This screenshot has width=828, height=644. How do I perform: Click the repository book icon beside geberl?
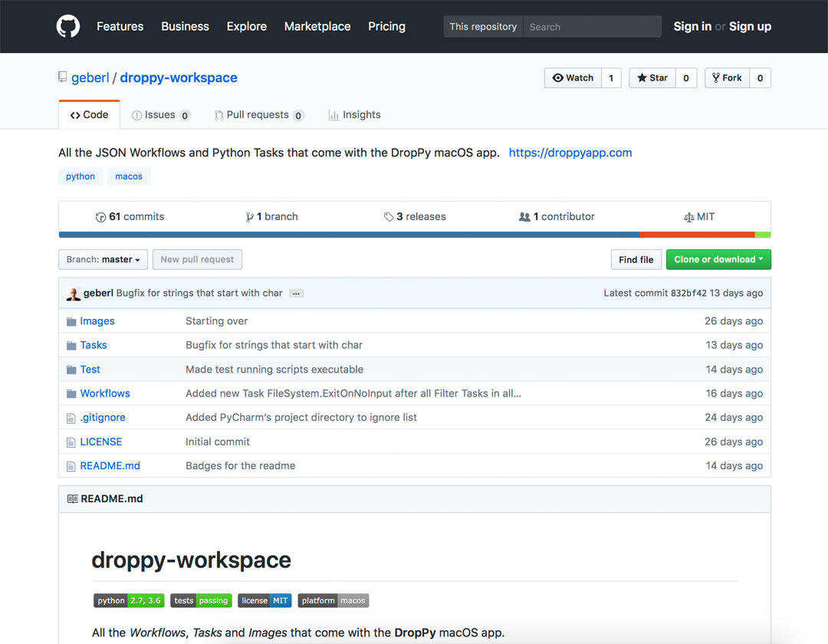[x=62, y=77]
